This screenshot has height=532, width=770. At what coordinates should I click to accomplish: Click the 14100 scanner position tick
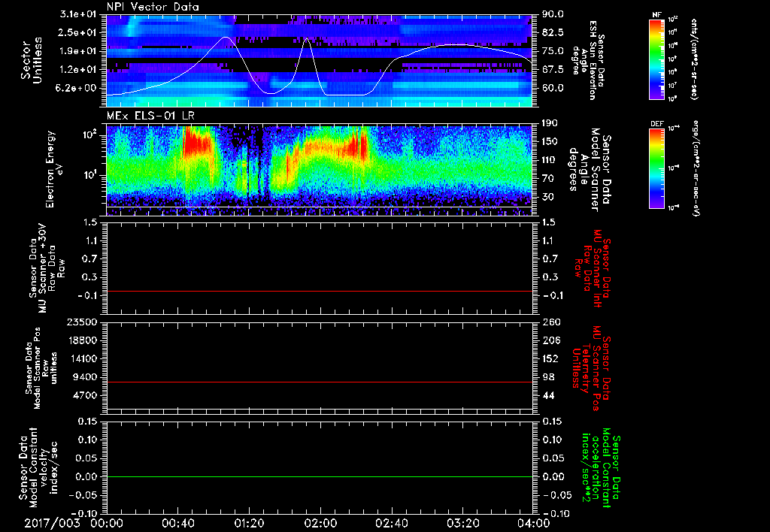tap(82, 358)
